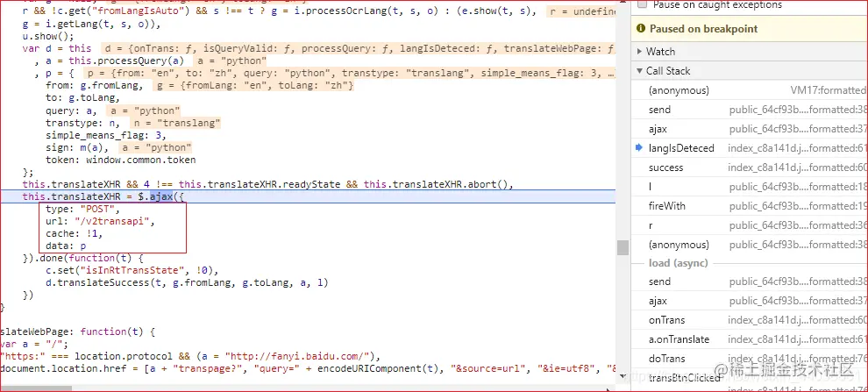Viewport: 868px width, 392px height.
Task: Select the fireWith call stack frame
Action: point(667,206)
